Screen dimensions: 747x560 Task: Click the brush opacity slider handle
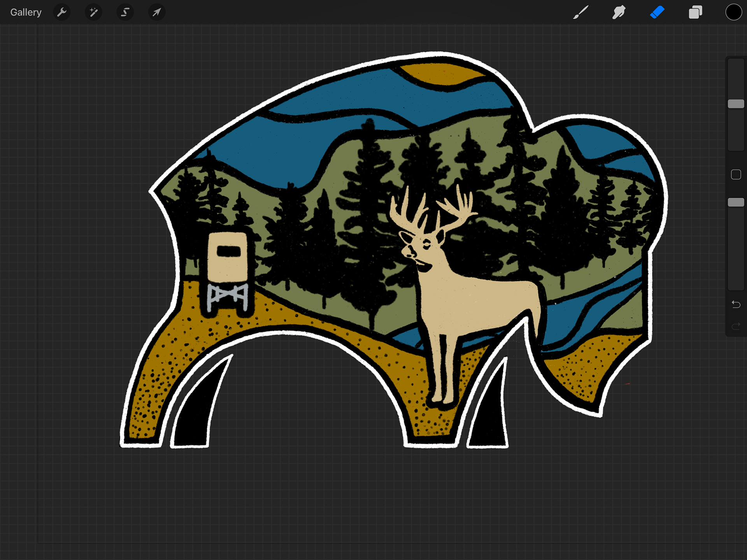click(736, 202)
